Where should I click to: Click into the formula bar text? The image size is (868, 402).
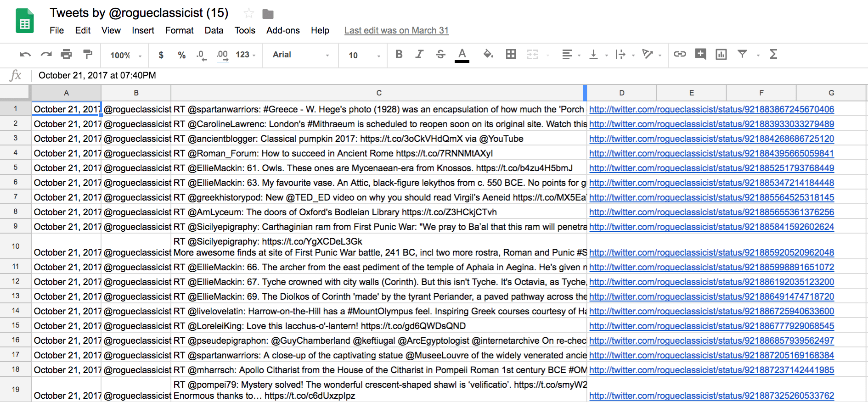click(97, 75)
